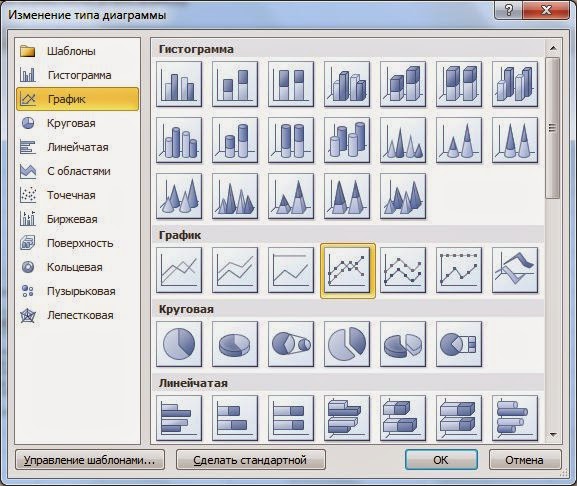Pick the 3-D 100% stacked column thumbnail
Image resolution: width=577 pixels, height=486 pixels.
459,84
